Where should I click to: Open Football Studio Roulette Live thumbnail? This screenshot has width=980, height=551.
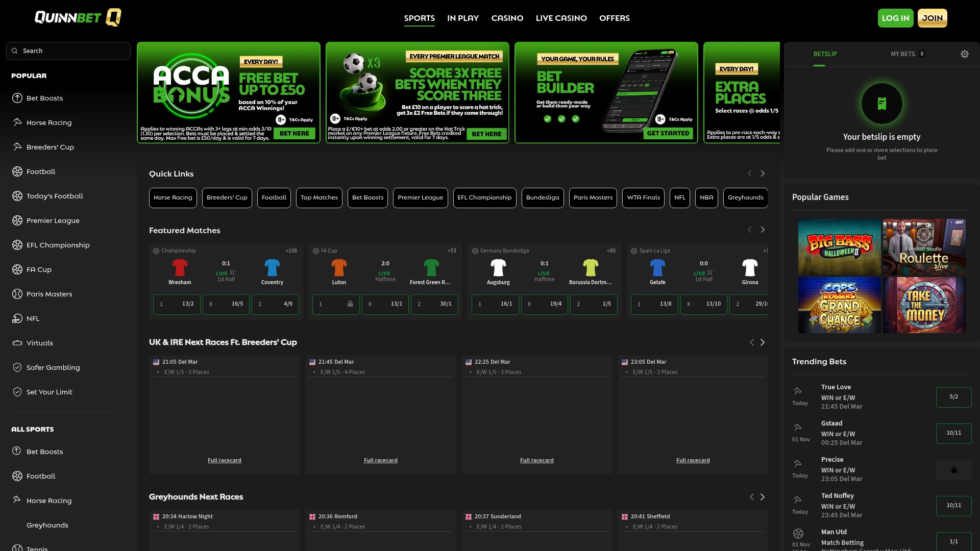924,247
